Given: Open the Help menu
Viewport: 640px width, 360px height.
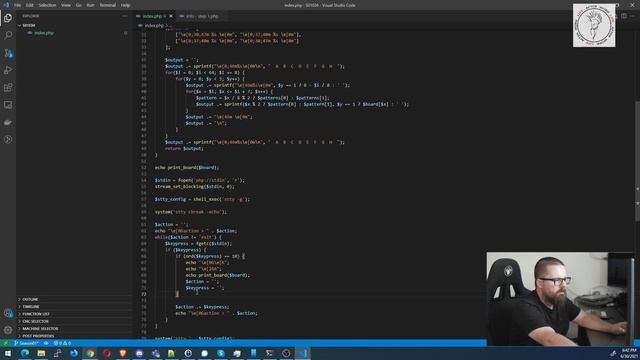Looking at the screenshot, I should pos(125,5).
